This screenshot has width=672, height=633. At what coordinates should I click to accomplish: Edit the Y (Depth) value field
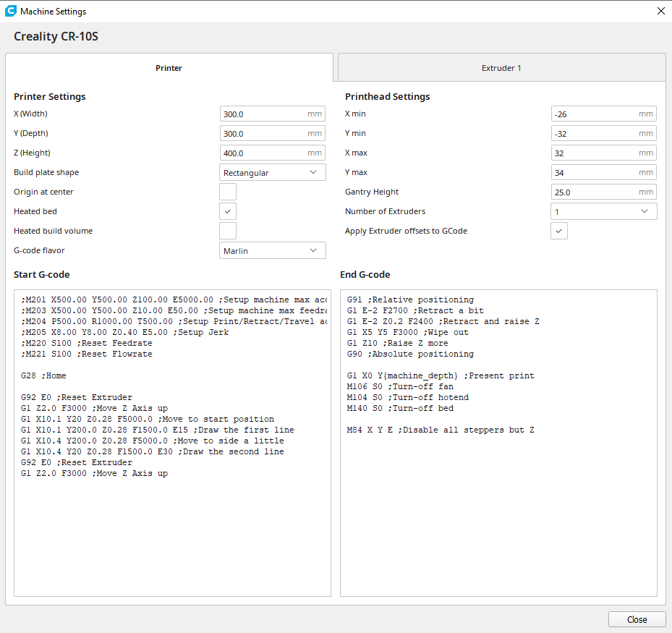(273, 133)
